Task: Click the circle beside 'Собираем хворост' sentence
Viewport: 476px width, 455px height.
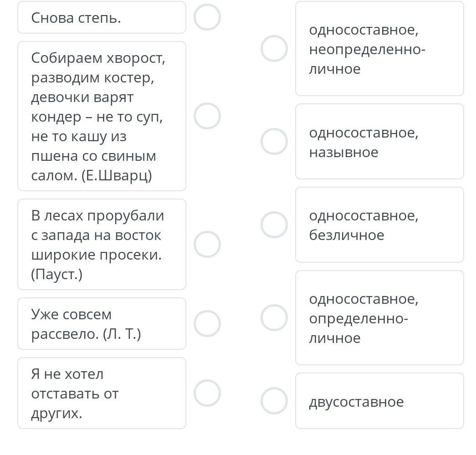Action: pyautogui.click(x=207, y=116)
